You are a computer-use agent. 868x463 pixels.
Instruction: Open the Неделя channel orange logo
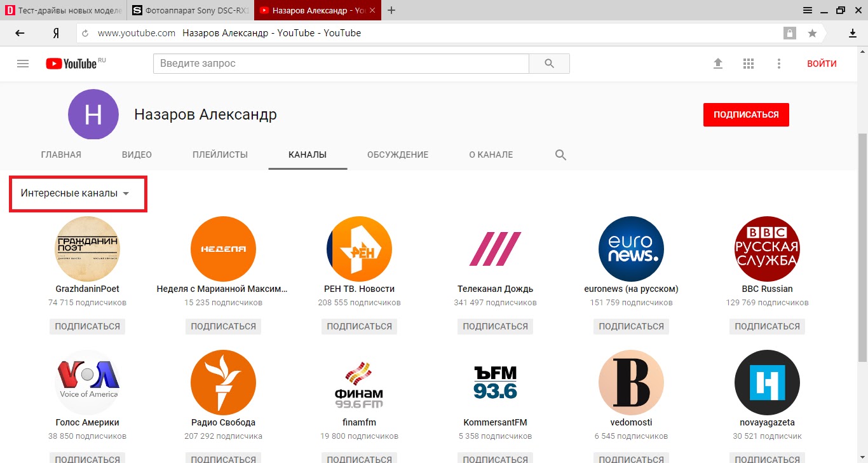(223, 249)
